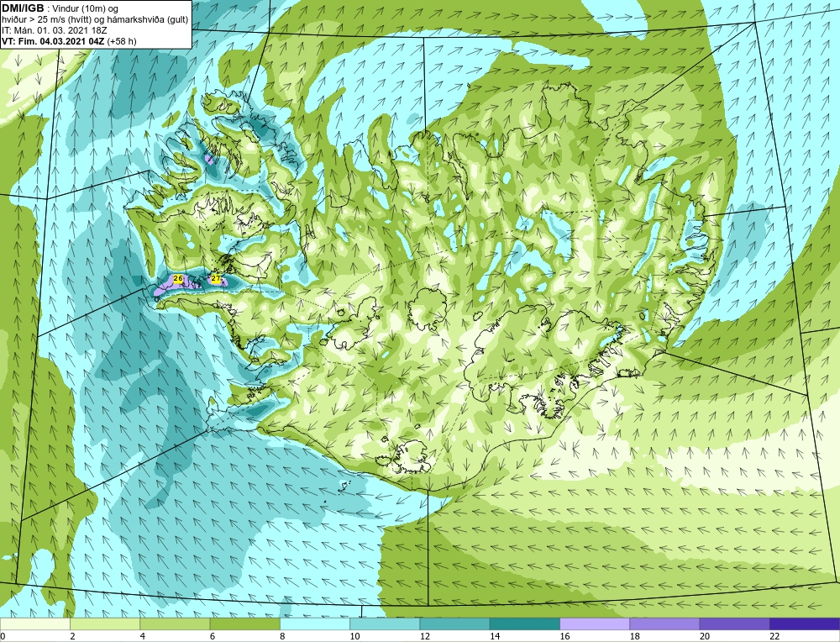This screenshot has height=642, width=840.
Task: Click legend scale number "2"
Action: tap(72, 636)
